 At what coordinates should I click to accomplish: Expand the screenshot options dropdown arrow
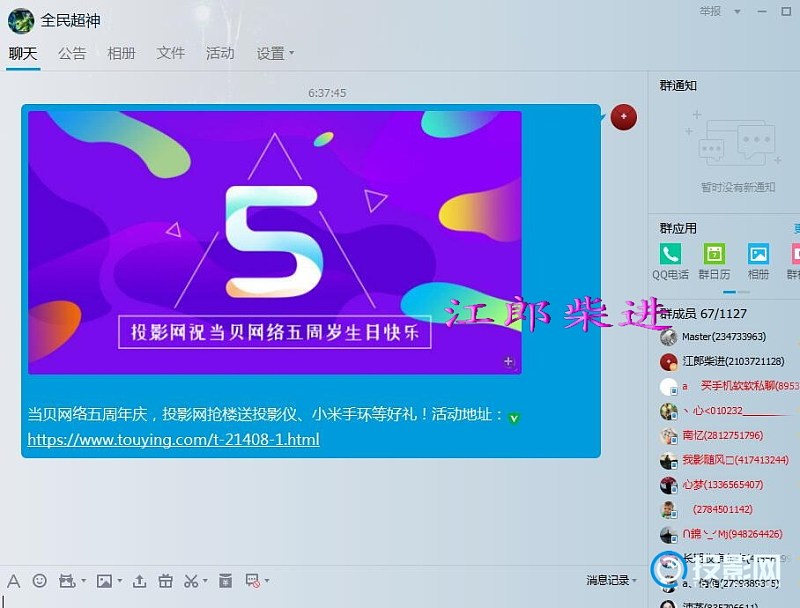(205, 580)
